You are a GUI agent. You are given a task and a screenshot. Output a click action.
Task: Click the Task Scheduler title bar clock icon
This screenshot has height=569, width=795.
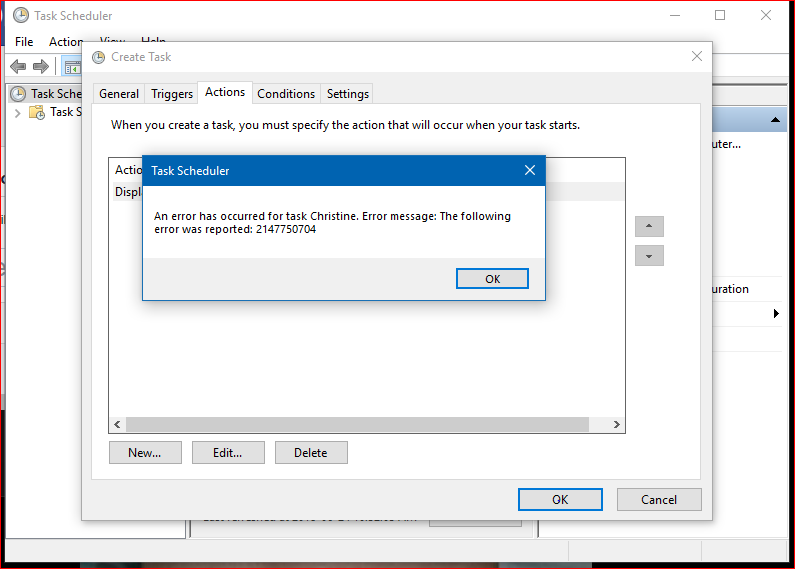click(21, 15)
